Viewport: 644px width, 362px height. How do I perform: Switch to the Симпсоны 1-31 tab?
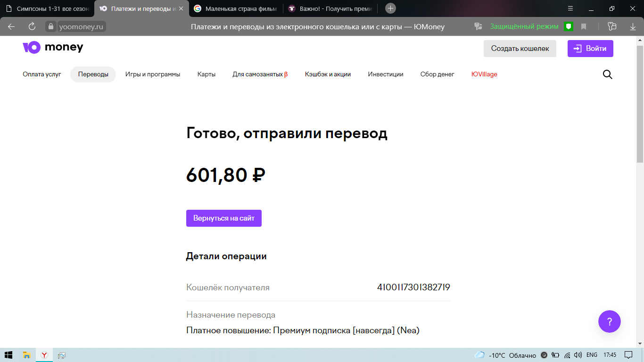click(x=47, y=8)
